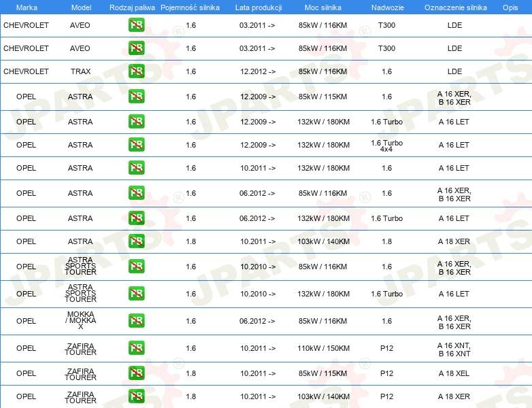This screenshot has width=532, height=408.
Task: Click the 85kW / 115KM cell in the ZAFIRA TOURER row
Action: pyautogui.click(x=323, y=373)
